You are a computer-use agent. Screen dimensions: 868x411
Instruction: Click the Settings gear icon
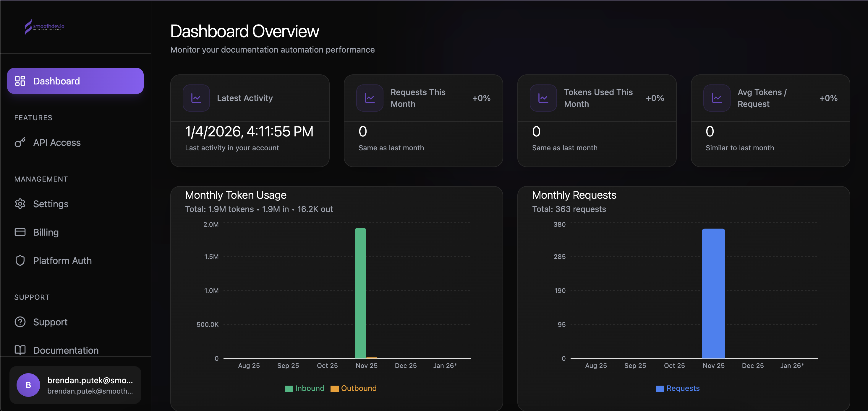tap(20, 204)
